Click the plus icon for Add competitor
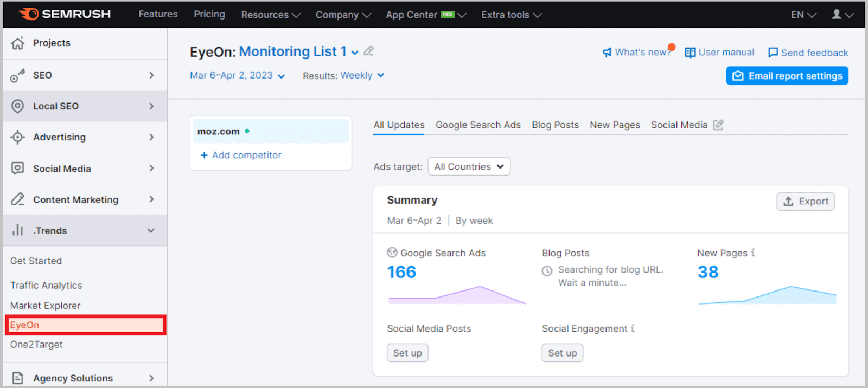 click(x=205, y=155)
